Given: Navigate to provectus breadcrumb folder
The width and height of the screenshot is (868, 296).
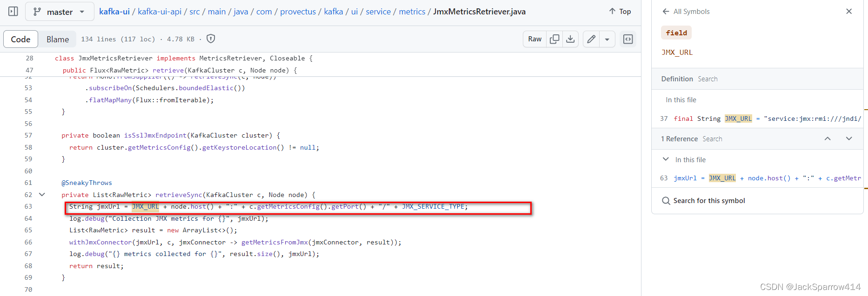Looking at the screenshot, I should point(298,12).
